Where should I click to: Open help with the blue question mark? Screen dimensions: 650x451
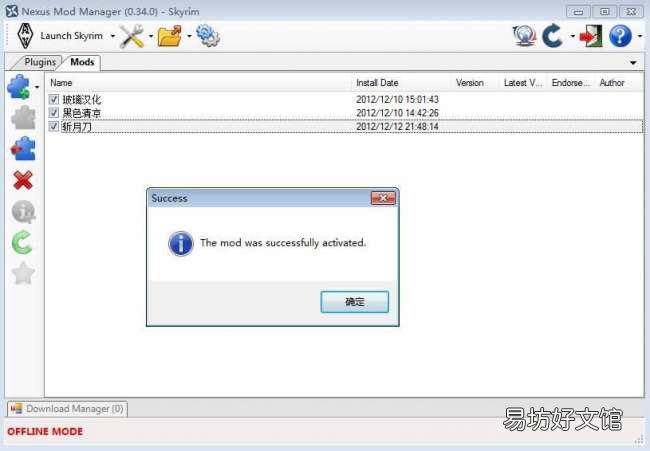click(620, 36)
